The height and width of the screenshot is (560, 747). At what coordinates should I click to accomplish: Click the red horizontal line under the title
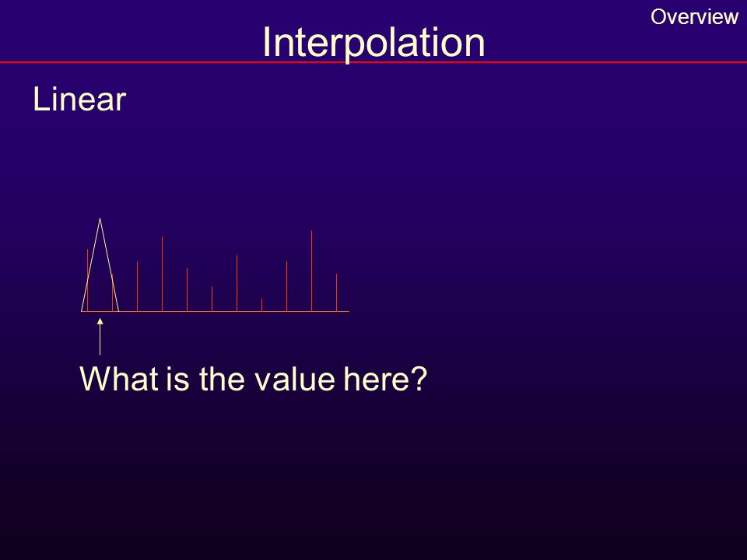tap(373, 62)
